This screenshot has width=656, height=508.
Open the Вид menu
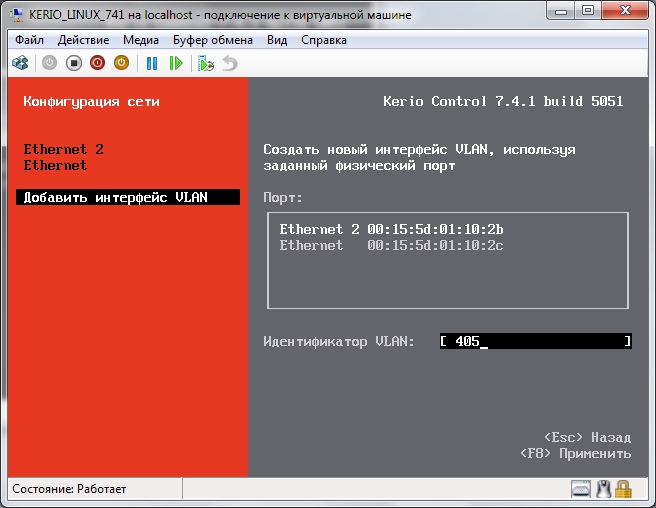coord(277,40)
